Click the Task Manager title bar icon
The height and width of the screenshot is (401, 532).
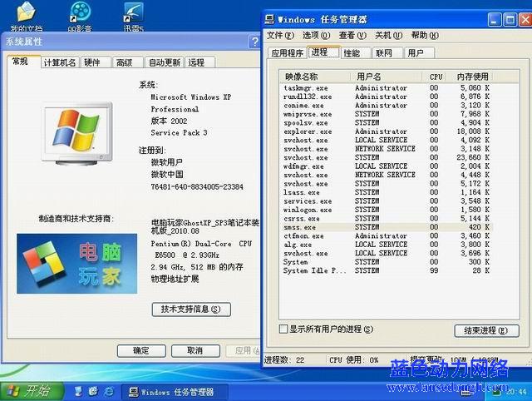pyautogui.click(x=269, y=19)
